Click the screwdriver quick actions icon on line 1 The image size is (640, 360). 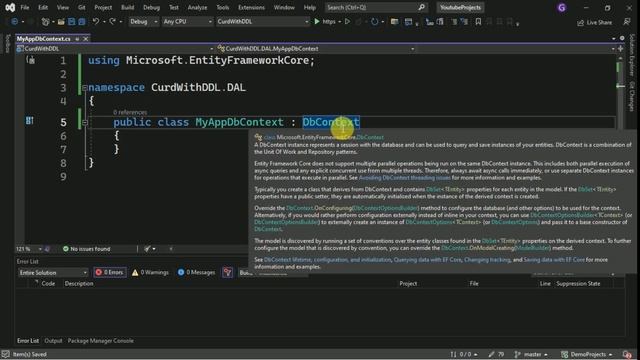tap(31, 60)
